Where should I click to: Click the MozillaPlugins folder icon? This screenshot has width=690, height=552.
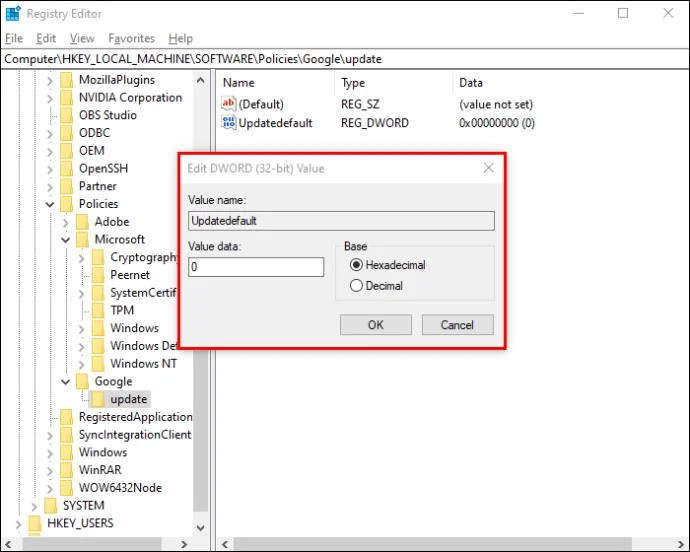coord(66,80)
